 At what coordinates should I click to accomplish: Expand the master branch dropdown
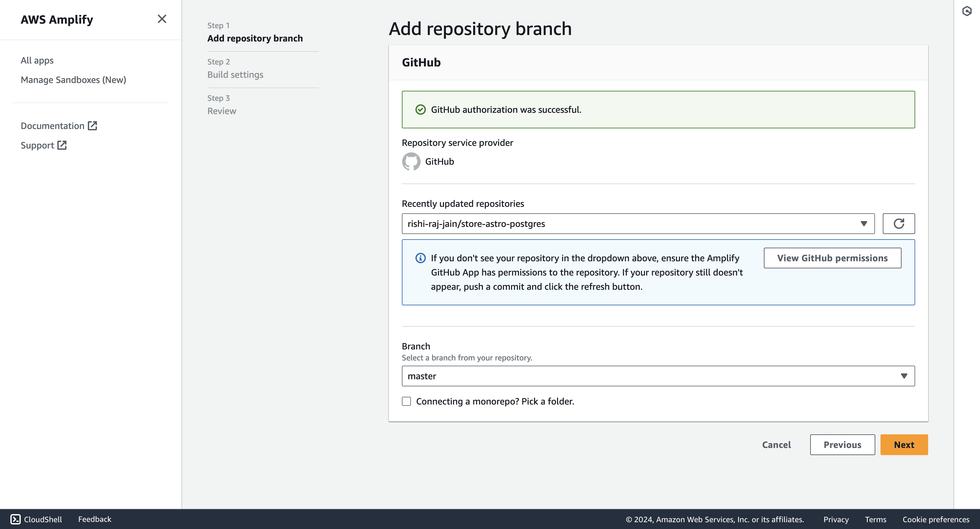658,376
